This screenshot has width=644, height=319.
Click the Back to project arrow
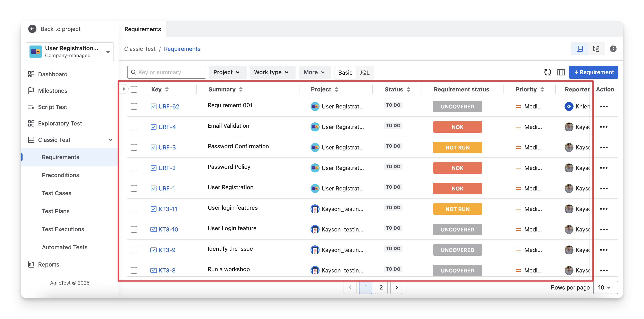[32, 29]
